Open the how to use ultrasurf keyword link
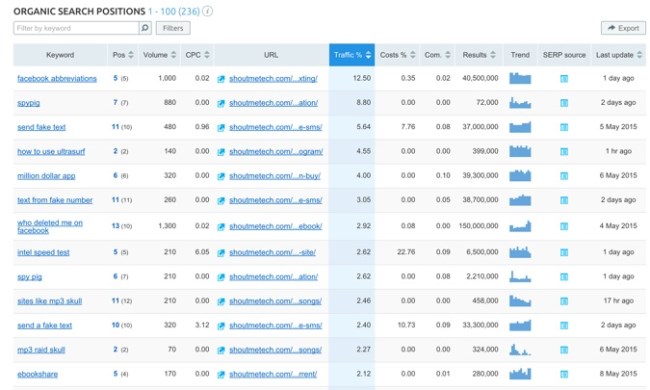Image resolution: width=650 pixels, height=390 pixels. (x=51, y=152)
